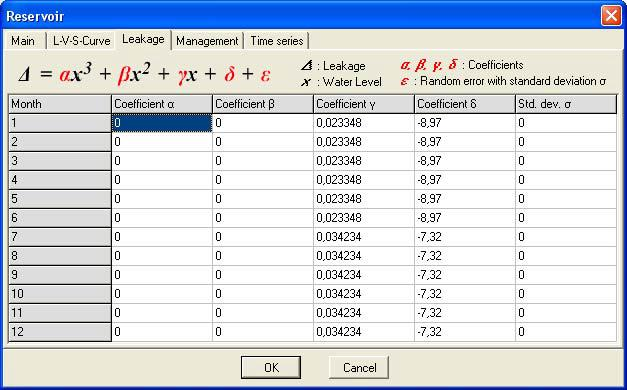Click the Coefficient δ column header
The height and width of the screenshot is (390, 627).
click(465, 104)
